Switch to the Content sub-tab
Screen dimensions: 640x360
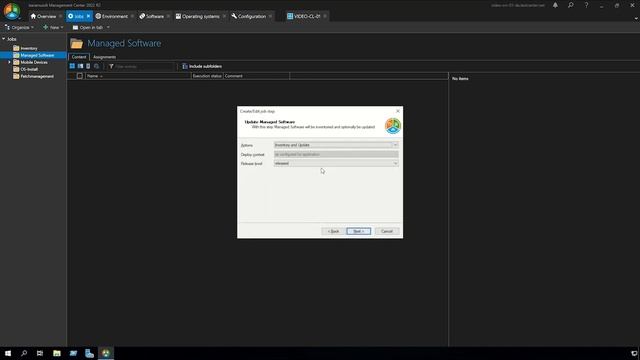click(79, 57)
